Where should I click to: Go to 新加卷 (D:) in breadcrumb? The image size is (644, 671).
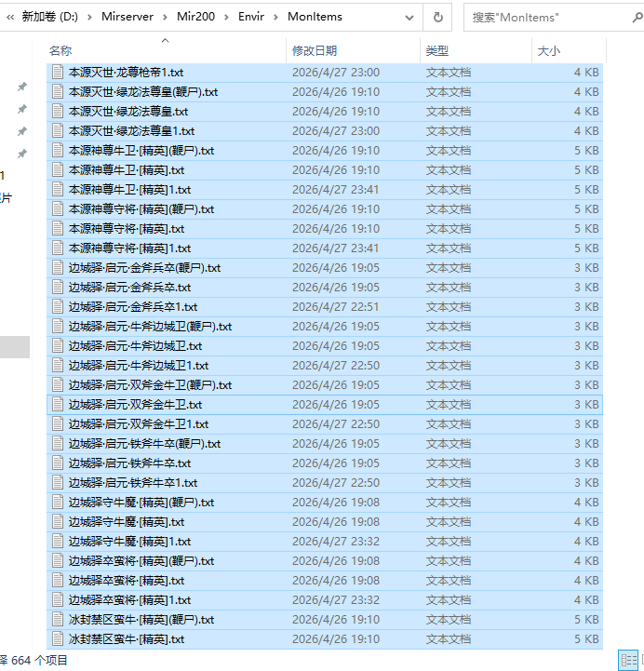tap(49, 17)
